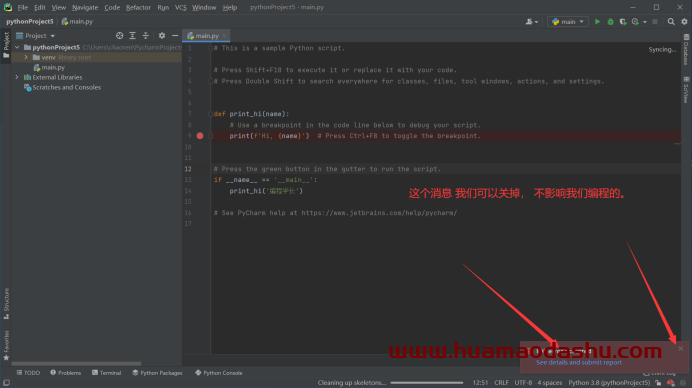Open the Refactor menu
Image resolution: width=692 pixels, height=388 pixels.
pyautogui.click(x=138, y=8)
